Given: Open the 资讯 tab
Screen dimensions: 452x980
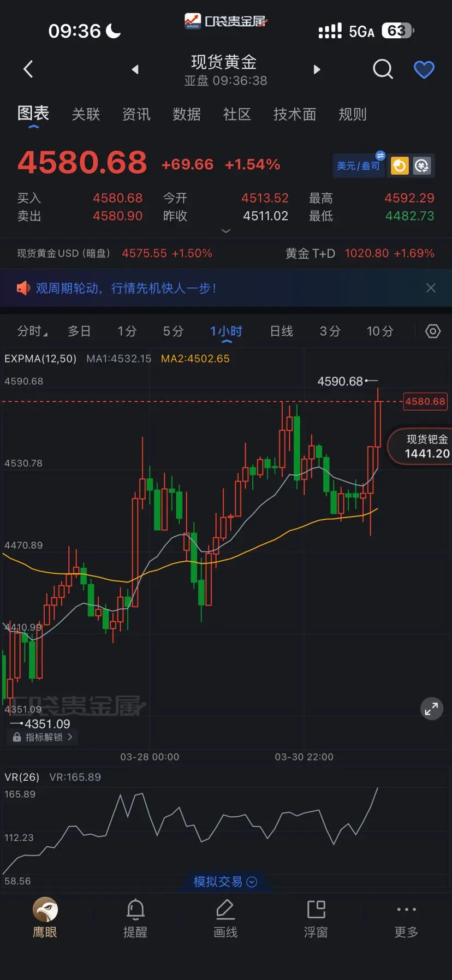Looking at the screenshot, I should tap(136, 114).
